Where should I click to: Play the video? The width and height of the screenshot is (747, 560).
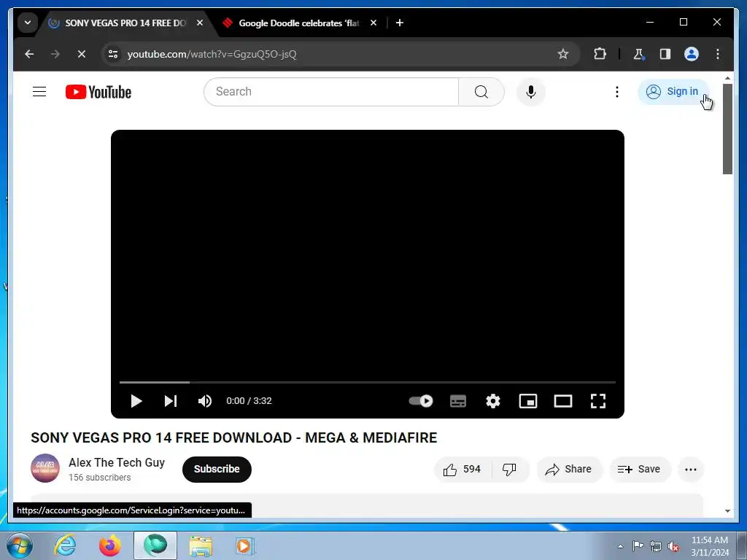point(136,401)
